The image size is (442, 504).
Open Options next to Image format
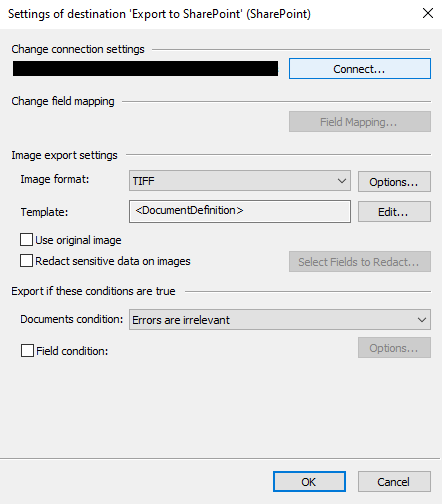click(x=394, y=182)
